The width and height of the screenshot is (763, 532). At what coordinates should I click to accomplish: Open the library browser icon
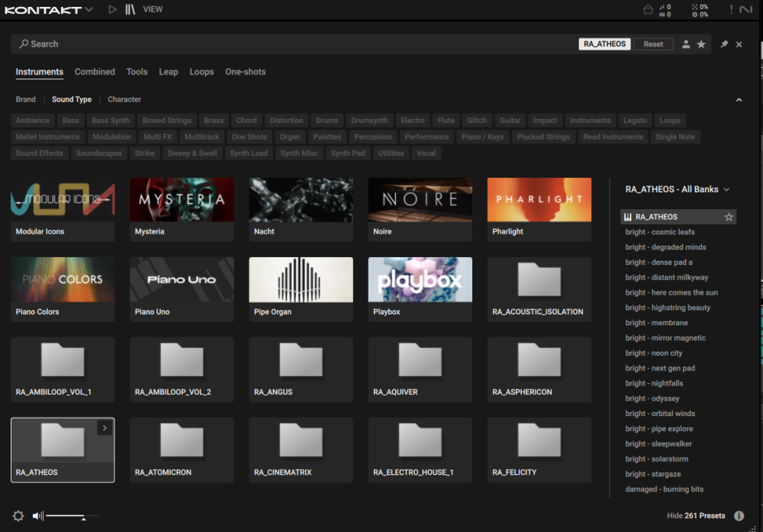click(x=130, y=9)
